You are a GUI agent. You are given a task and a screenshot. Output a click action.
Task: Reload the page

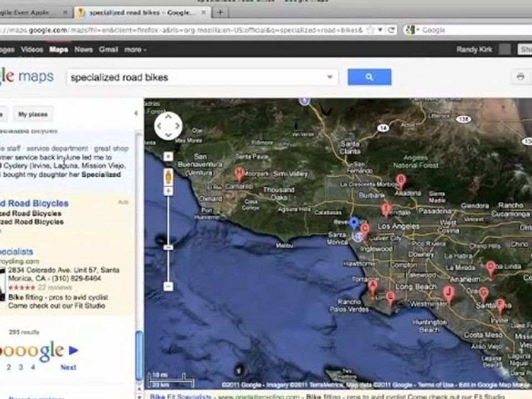(x=391, y=30)
